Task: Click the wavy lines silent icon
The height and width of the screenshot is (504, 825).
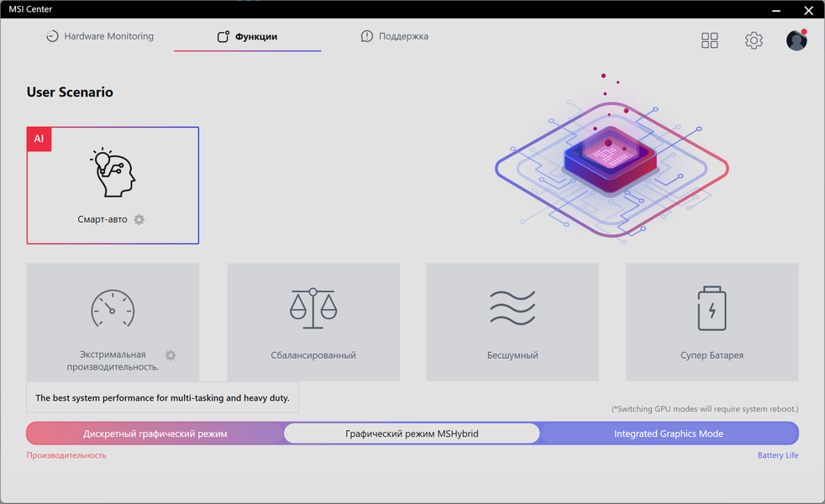Action: [x=512, y=307]
